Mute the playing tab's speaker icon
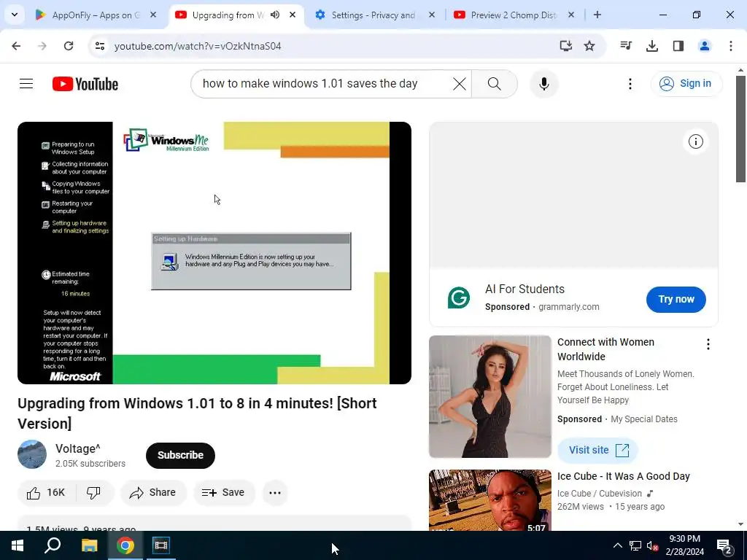Image resolution: width=747 pixels, height=560 pixels. tap(275, 15)
